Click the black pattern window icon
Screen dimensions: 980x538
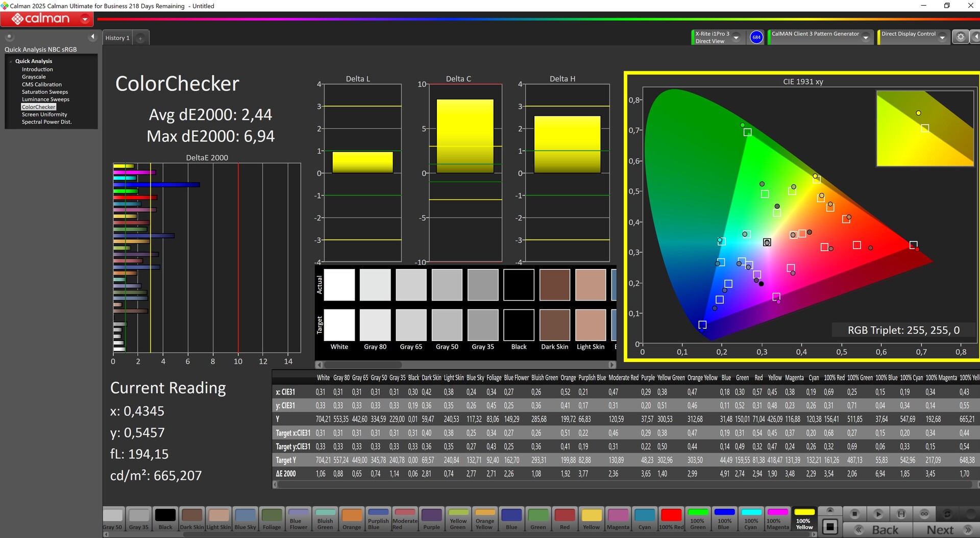[x=830, y=526]
